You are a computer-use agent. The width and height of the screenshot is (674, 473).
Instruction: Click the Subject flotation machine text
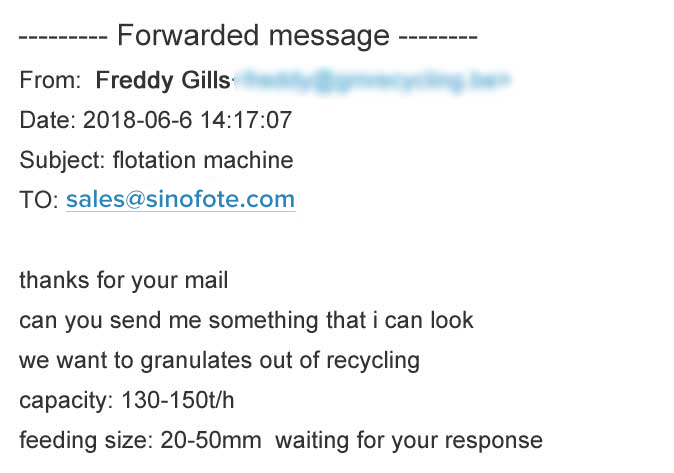pos(156,160)
